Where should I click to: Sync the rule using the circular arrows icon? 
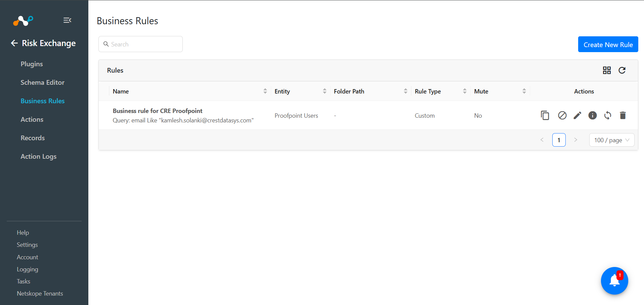[x=607, y=115]
